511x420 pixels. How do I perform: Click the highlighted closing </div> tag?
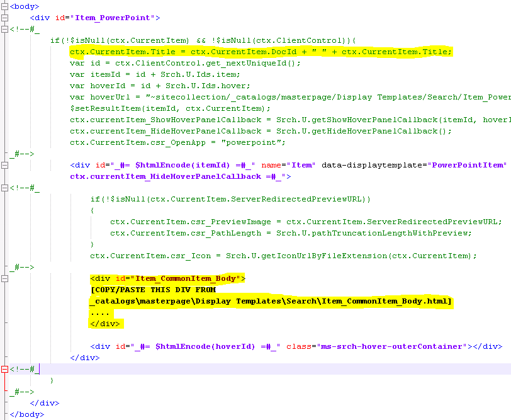pyautogui.click(x=105, y=324)
